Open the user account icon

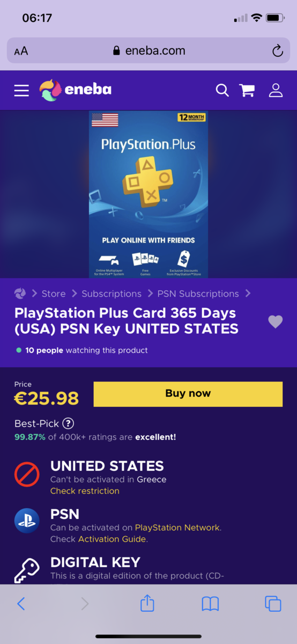click(x=276, y=90)
